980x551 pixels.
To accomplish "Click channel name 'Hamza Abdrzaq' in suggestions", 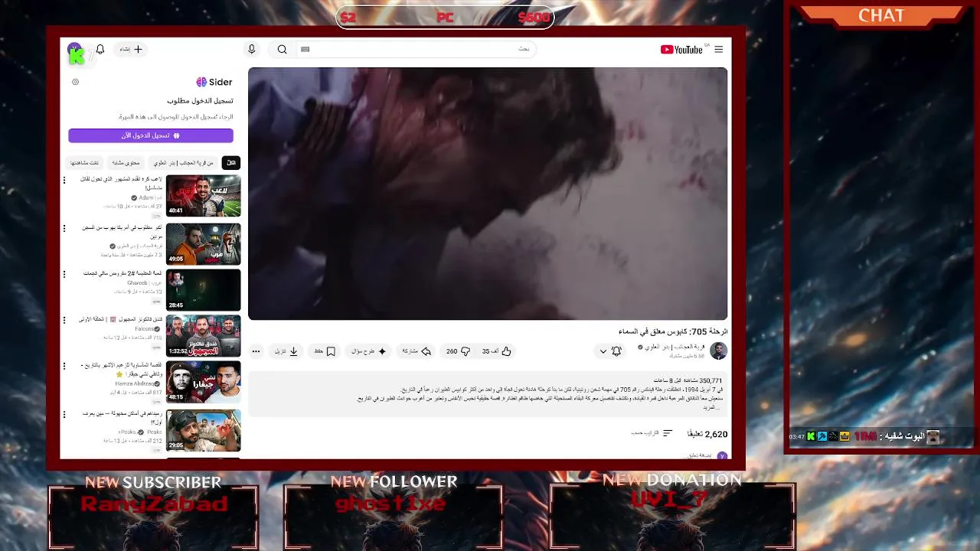I will click(135, 383).
